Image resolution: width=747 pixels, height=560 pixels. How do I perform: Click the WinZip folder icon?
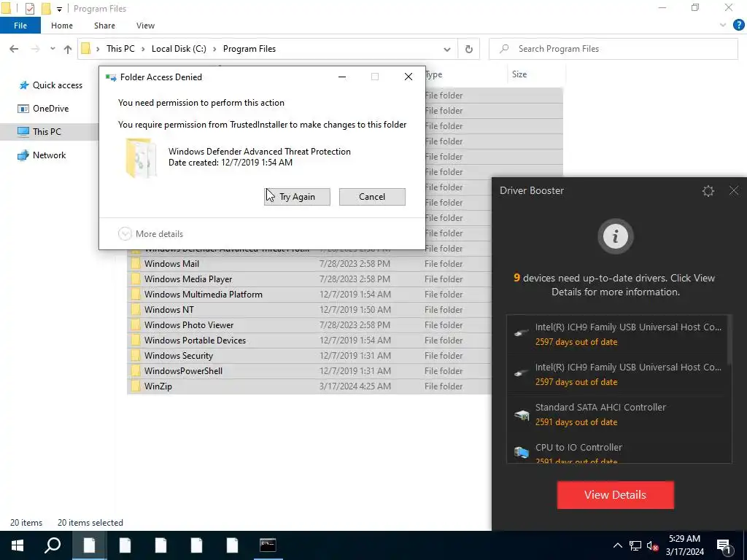[x=136, y=386]
